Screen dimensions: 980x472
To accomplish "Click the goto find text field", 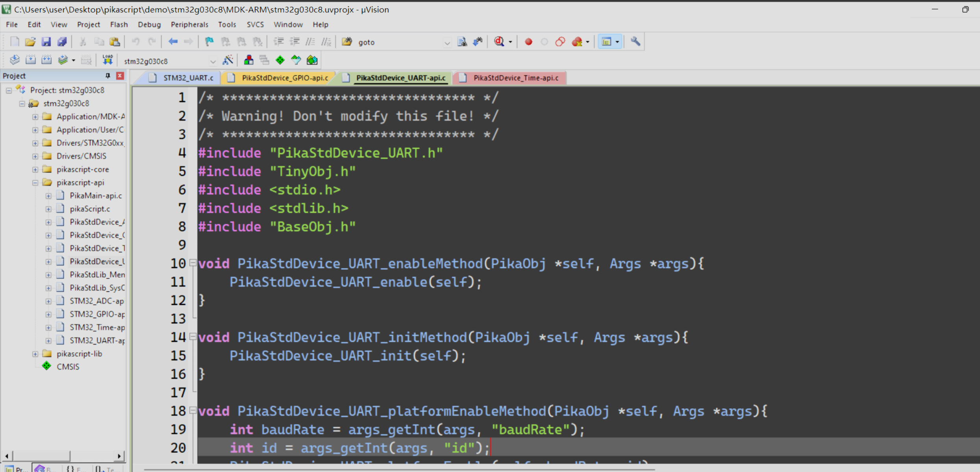I will 398,42.
